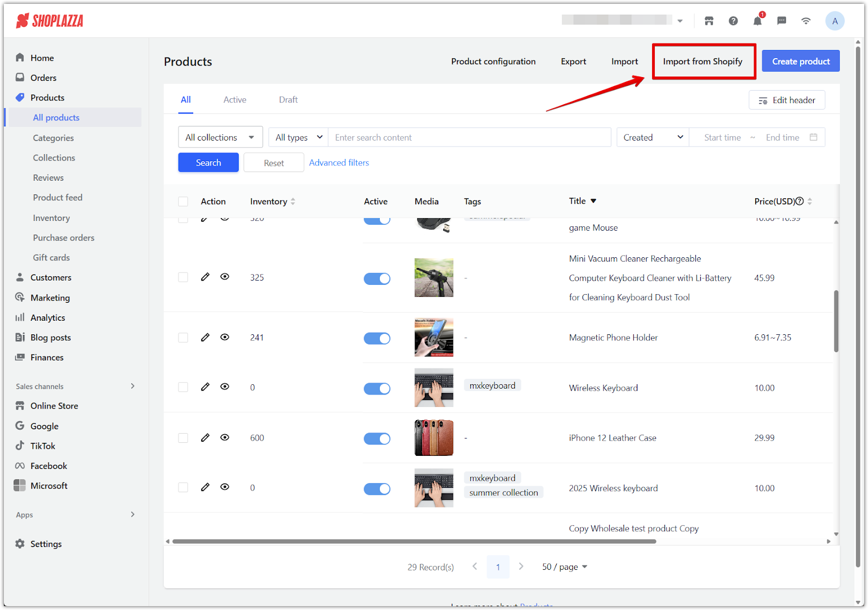Edit the Wireless Keyboard product pencil
The width and height of the screenshot is (868, 610).
coord(205,386)
